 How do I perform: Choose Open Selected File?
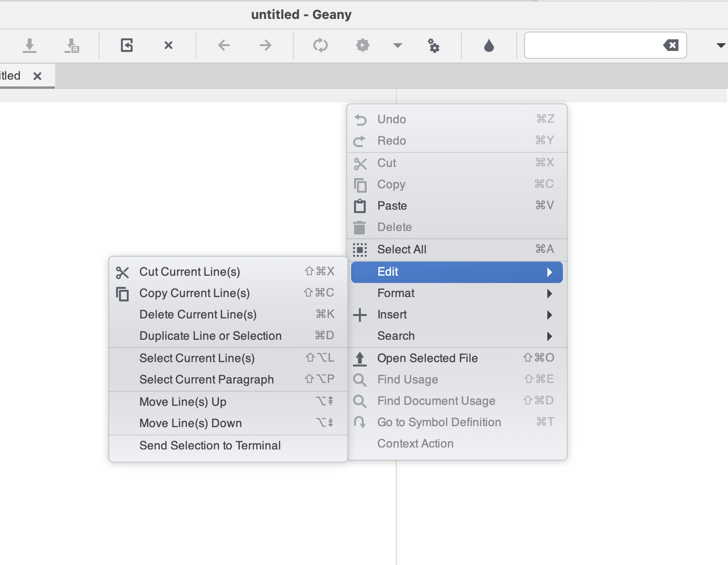point(457,358)
